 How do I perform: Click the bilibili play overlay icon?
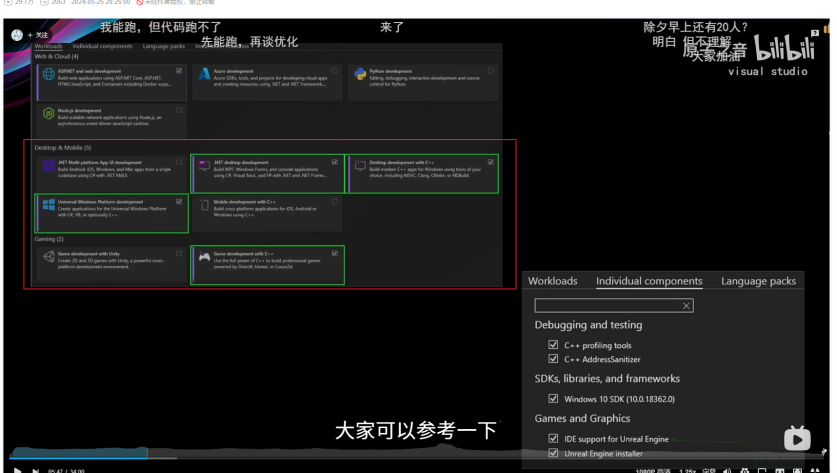coord(797,439)
